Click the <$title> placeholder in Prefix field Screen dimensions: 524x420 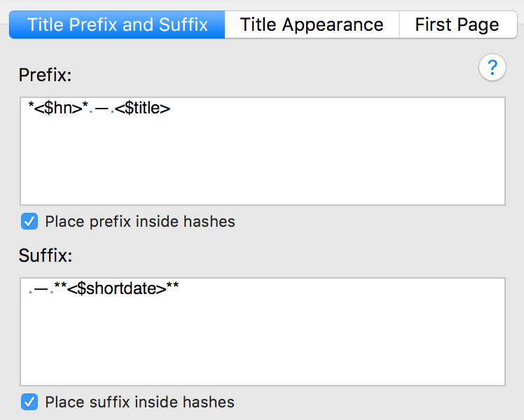point(142,108)
